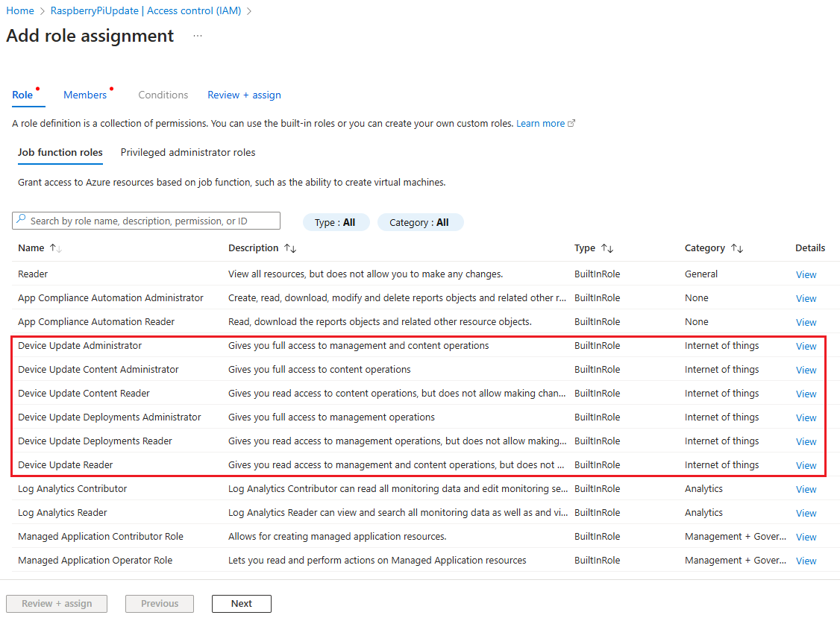840x618 pixels.
Task: View details for Log Analytics Reader
Action: pyautogui.click(x=806, y=513)
